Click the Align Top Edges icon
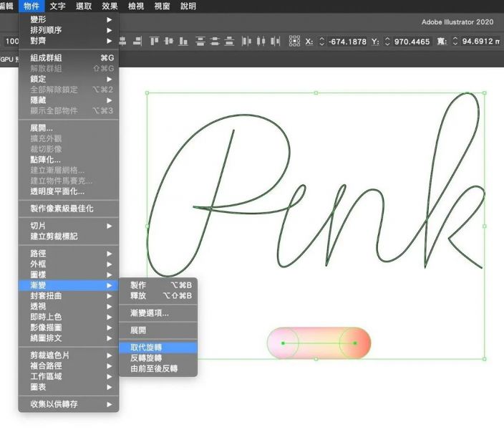This screenshot has width=504, height=430. pyautogui.click(x=155, y=42)
